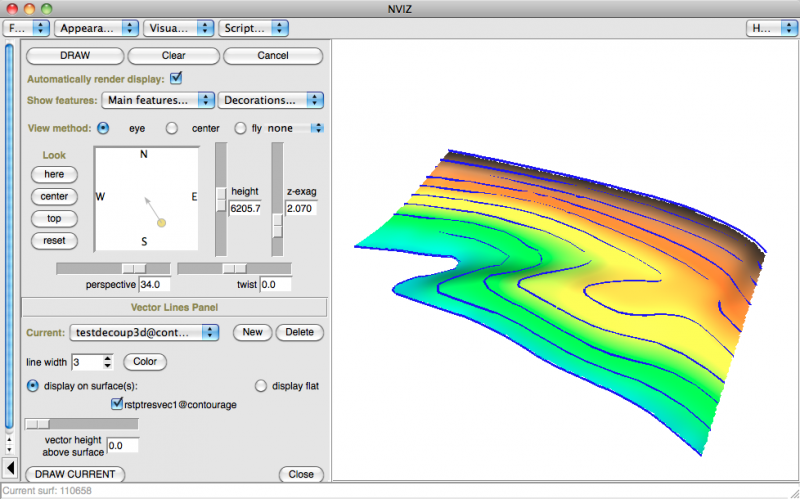This screenshot has height=499, width=800.
Task: Collapse panel with black left arrow button
Action: (10, 467)
